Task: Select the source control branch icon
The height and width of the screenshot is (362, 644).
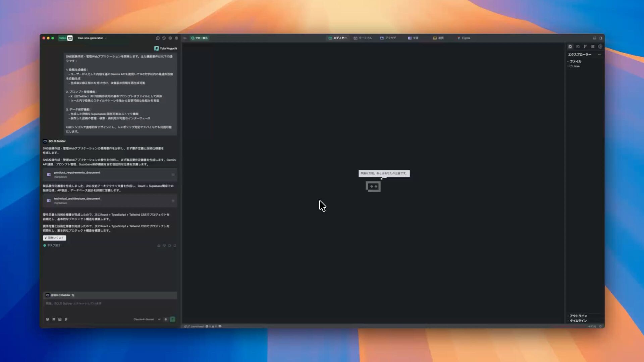Action: 585,47
